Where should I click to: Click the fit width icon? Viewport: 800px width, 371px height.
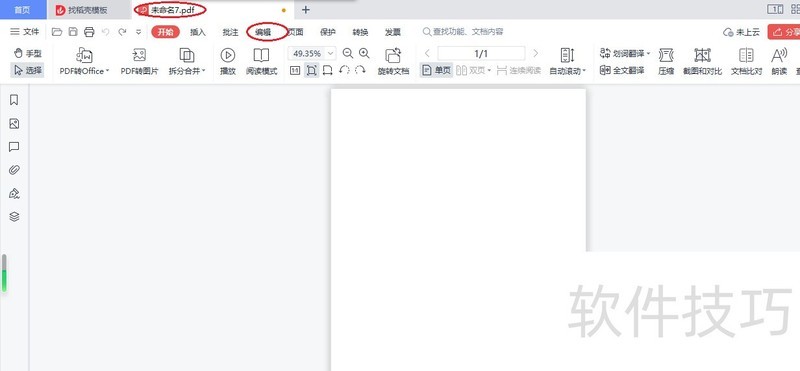[x=328, y=70]
